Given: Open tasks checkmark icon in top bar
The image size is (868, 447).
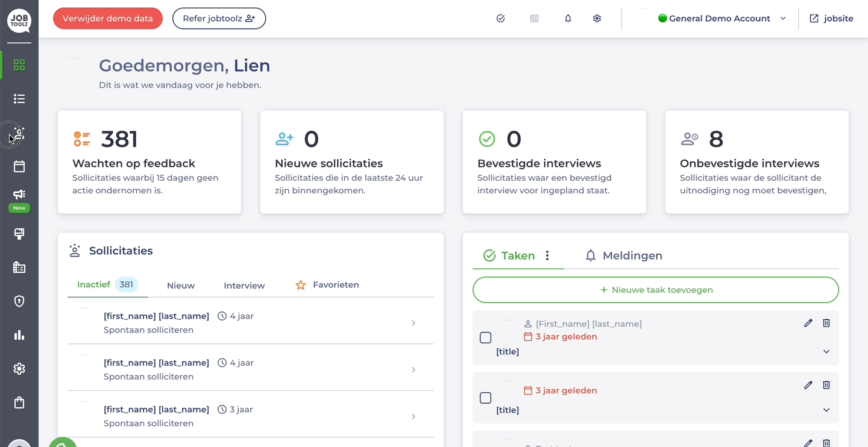Looking at the screenshot, I should (x=500, y=19).
